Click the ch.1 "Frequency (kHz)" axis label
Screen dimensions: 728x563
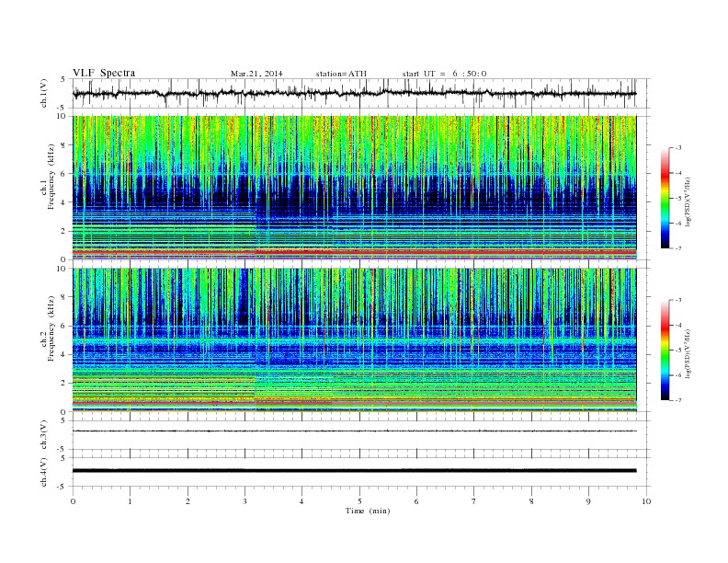click(51, 177)
